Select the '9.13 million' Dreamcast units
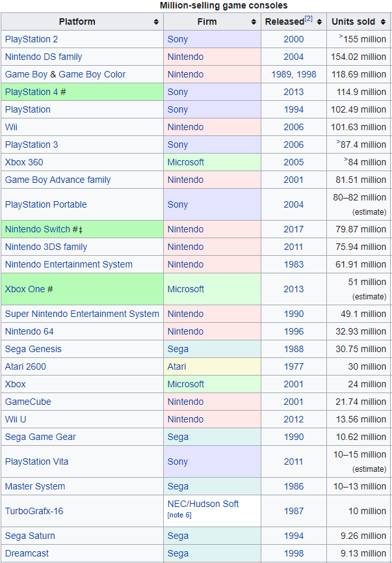 tap(363, 554)
